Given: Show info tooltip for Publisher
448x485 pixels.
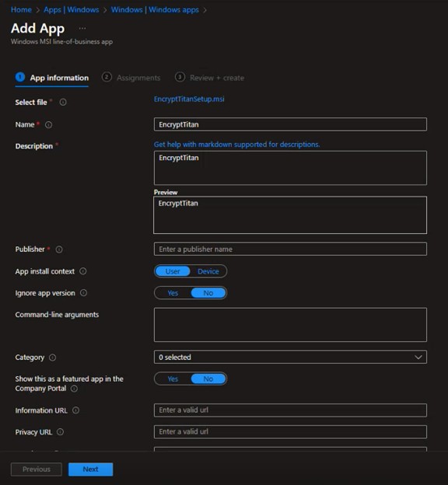Looking at the screenshot, I should (x=59, y=249).
